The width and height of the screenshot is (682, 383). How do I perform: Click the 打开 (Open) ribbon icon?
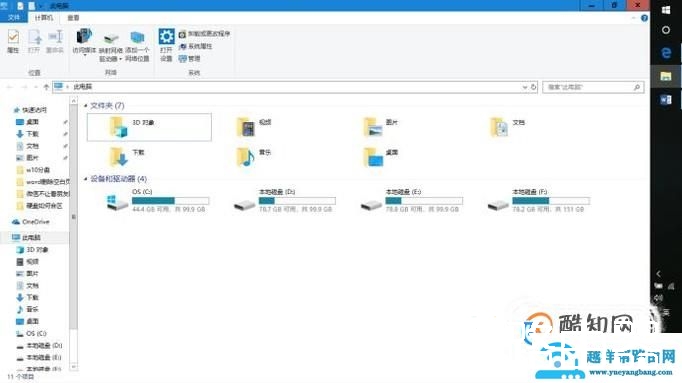[34, 42]
